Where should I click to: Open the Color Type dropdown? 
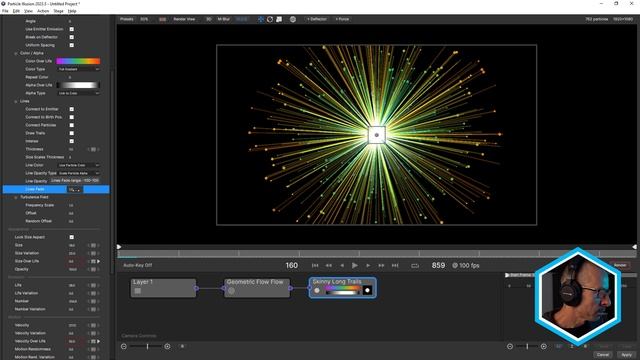(78, 69)
